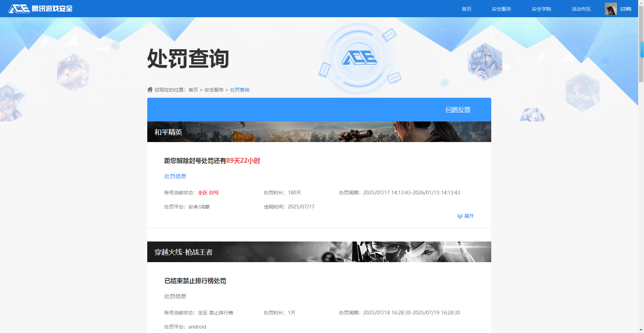Click the 处罚平台 android text
The image size is (644, 333).
[x=185, y=327]
